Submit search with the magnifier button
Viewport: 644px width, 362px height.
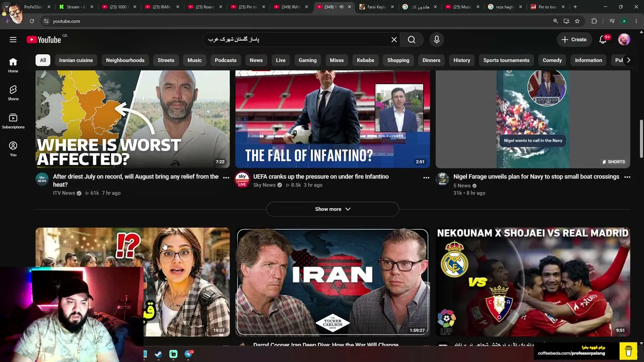click(x=412, y=40)
